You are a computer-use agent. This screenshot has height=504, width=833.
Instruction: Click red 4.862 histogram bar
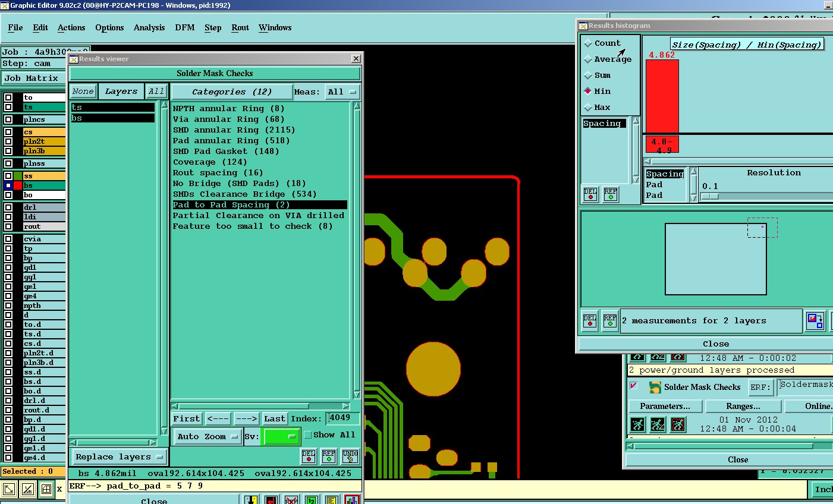[x=662, y=96]
